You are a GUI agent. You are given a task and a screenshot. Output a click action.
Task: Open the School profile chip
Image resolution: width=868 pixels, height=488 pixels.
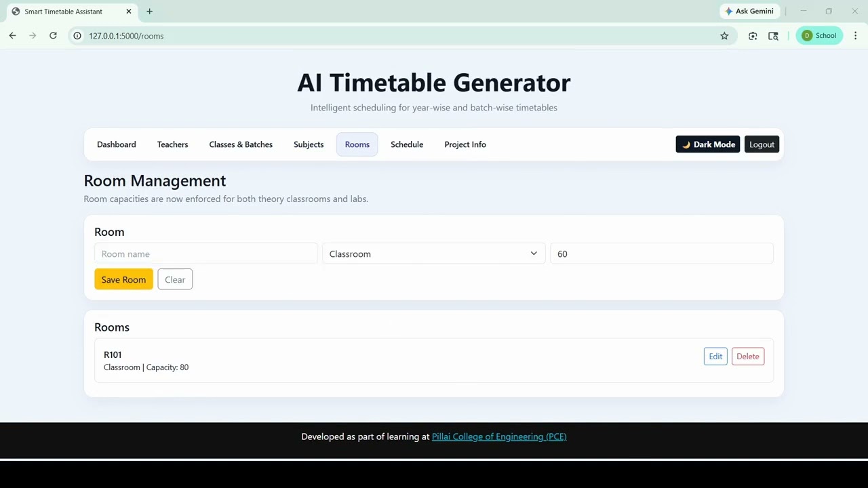point(819,36)
